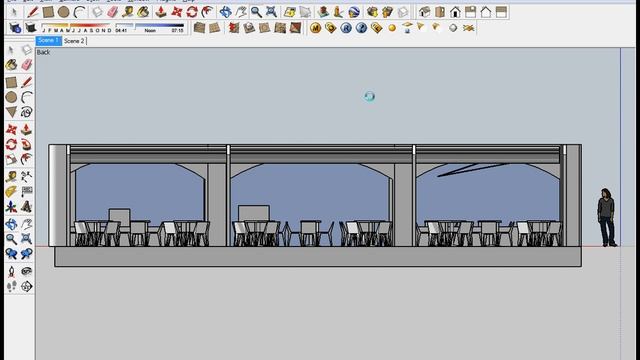The width and height of the screenshot is (640, 360).
Task: Select Sandbox From Scratch tool
Action: 215,28
